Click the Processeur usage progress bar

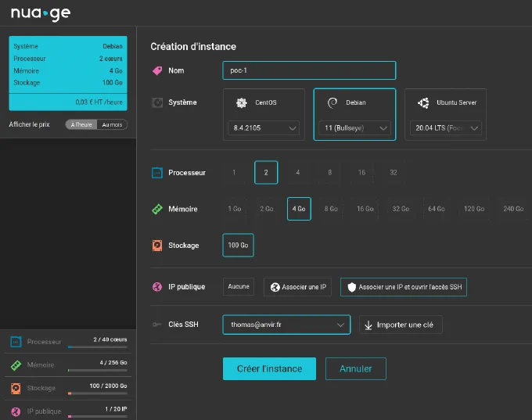(x=97, y=347)
